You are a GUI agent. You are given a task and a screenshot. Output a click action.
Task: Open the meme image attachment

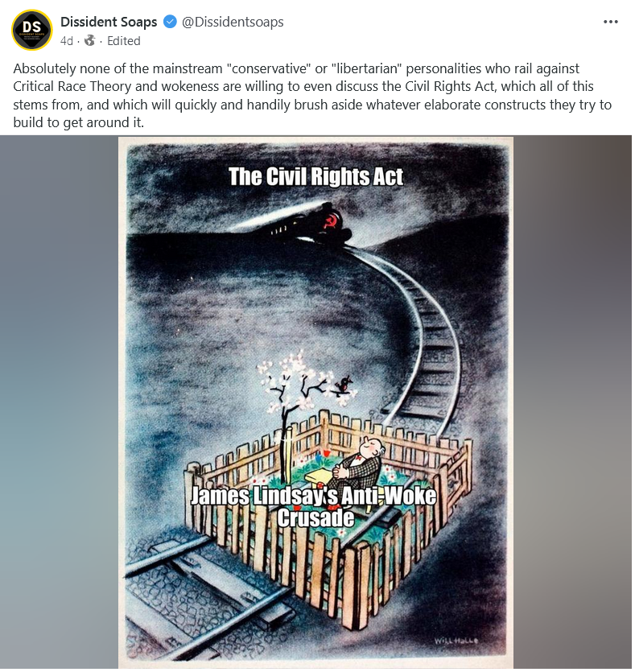coord(315,402)
